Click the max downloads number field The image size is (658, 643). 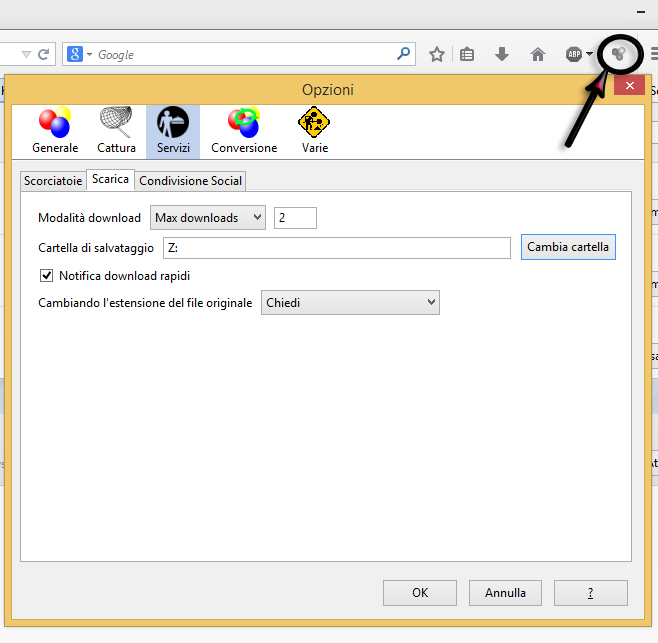point(295,218)
